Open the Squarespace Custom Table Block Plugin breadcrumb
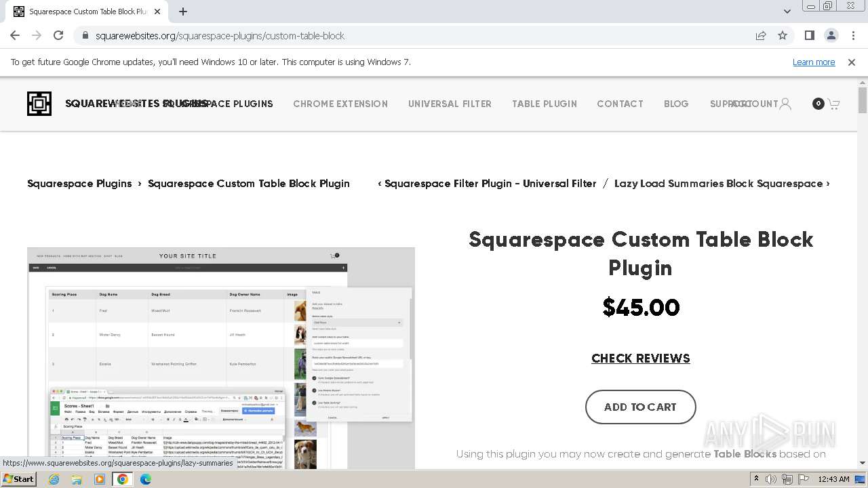The height and width of the screenshot is (488, 868). [x=249, y=184]
